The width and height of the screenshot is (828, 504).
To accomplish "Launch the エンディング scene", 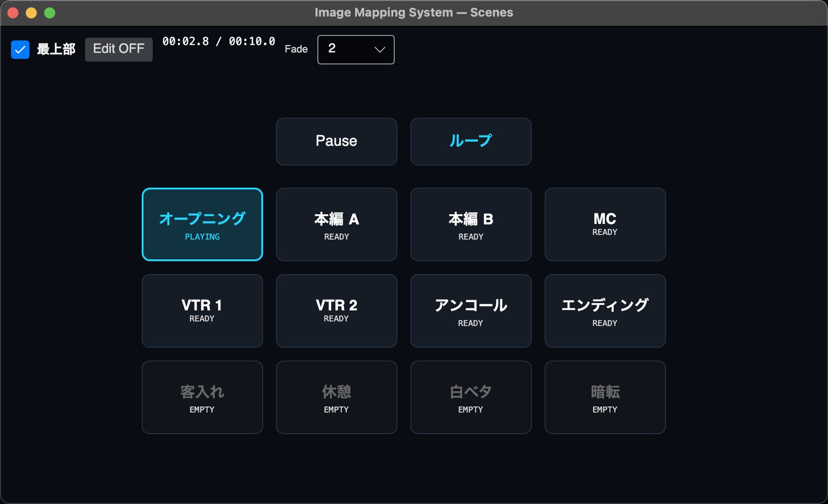I will (x=605, y=310).
